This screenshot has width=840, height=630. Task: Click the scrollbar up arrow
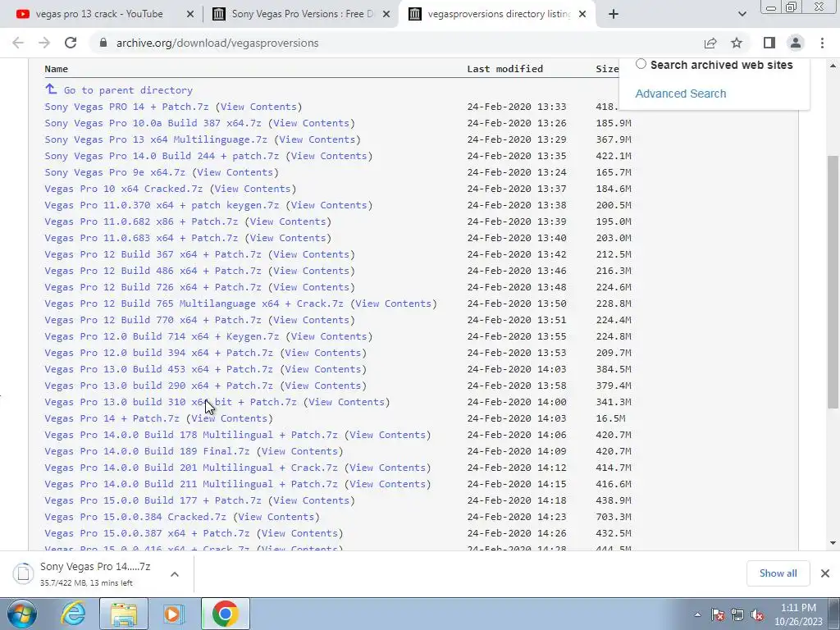[833, 66]
